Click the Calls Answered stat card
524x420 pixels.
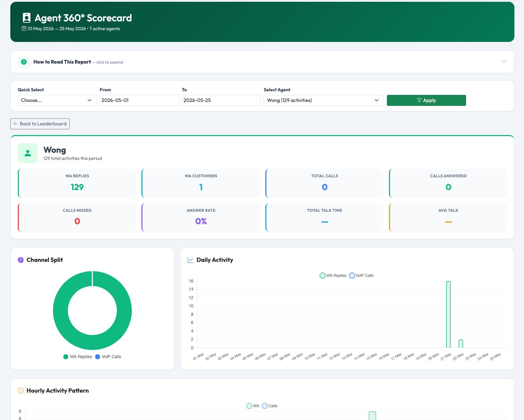tap(448, 183)
